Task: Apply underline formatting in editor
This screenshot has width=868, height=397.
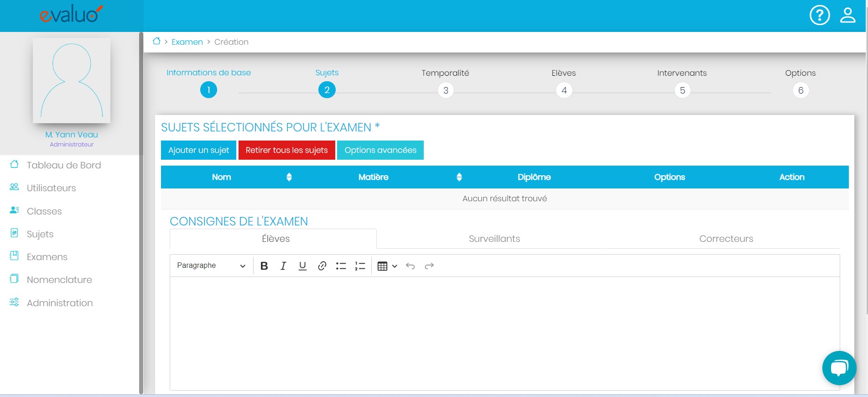Action: (302, 266)
